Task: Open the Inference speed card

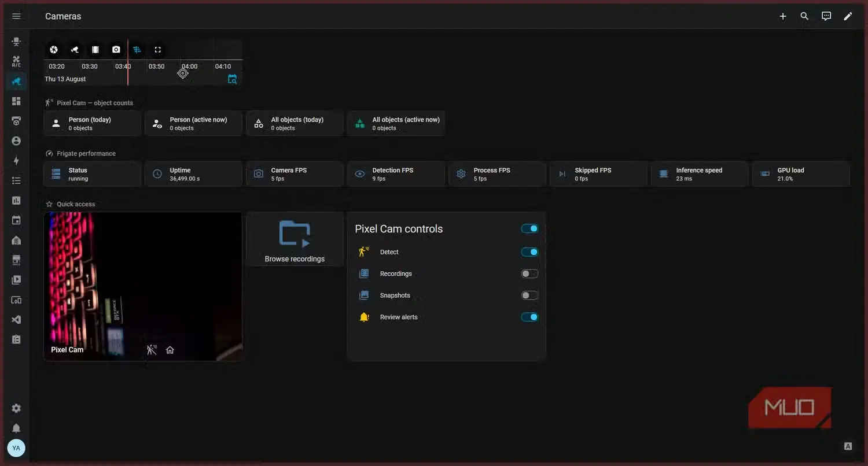Action: (700, 174)
